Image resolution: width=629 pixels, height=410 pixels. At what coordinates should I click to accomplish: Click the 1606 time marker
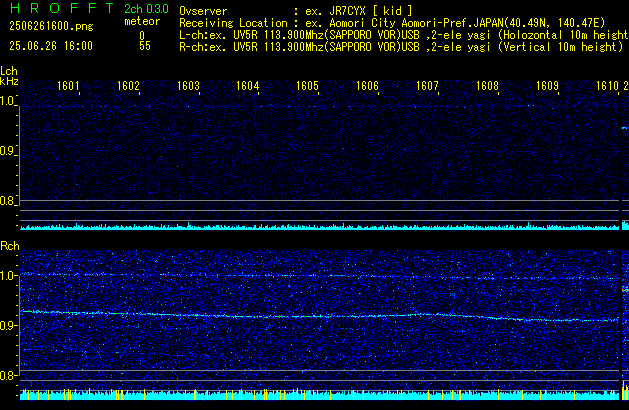pyautogui.click(x=367, y=86)
